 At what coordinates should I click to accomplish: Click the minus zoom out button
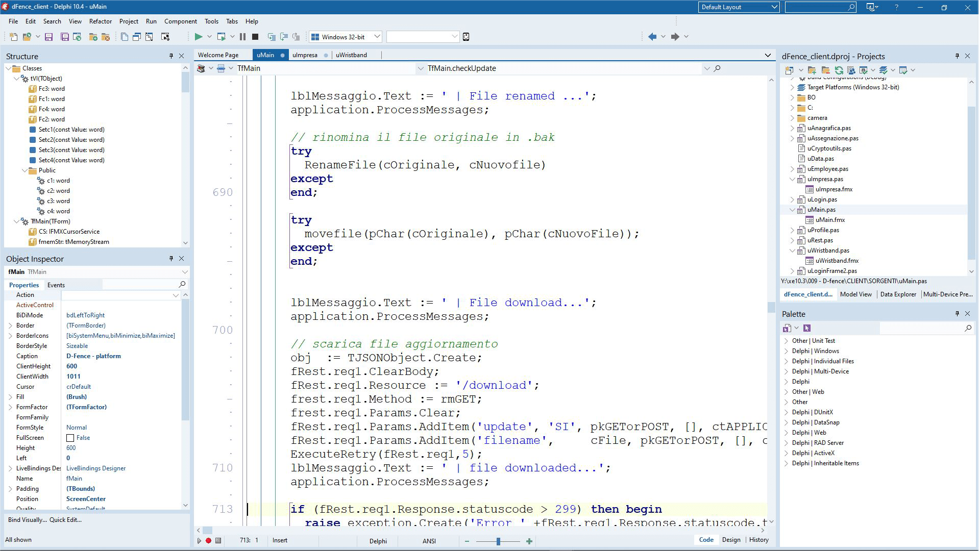tap(467, 541)
